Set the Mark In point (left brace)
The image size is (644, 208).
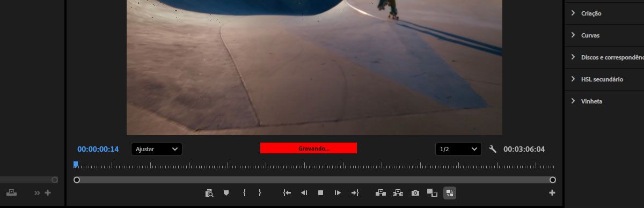point(244,192)
